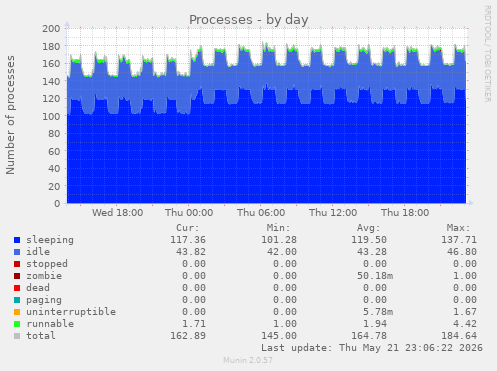Click the 'dead' legend label

point(38,288)
